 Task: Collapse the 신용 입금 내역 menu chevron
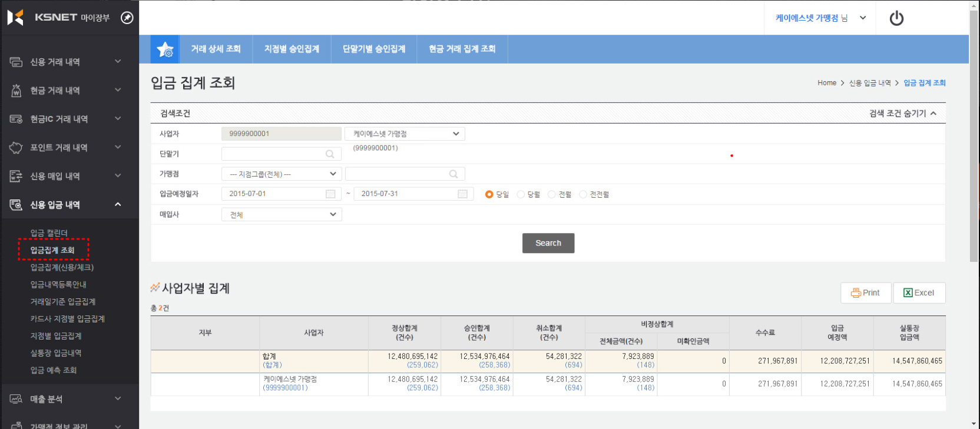[x=118, y=204]
